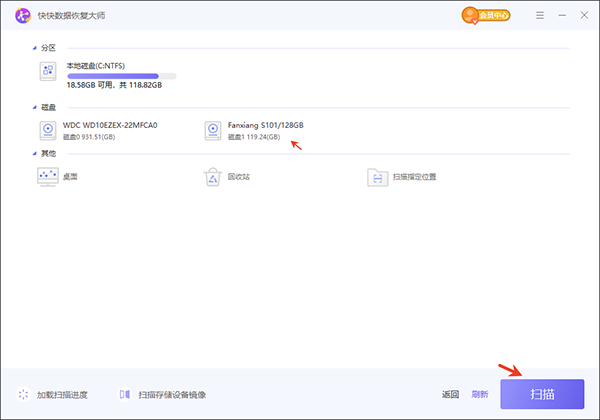Click the 快快数据恢复大师 app logo
This screenshot has width=600, height=420.
point(23,15)
